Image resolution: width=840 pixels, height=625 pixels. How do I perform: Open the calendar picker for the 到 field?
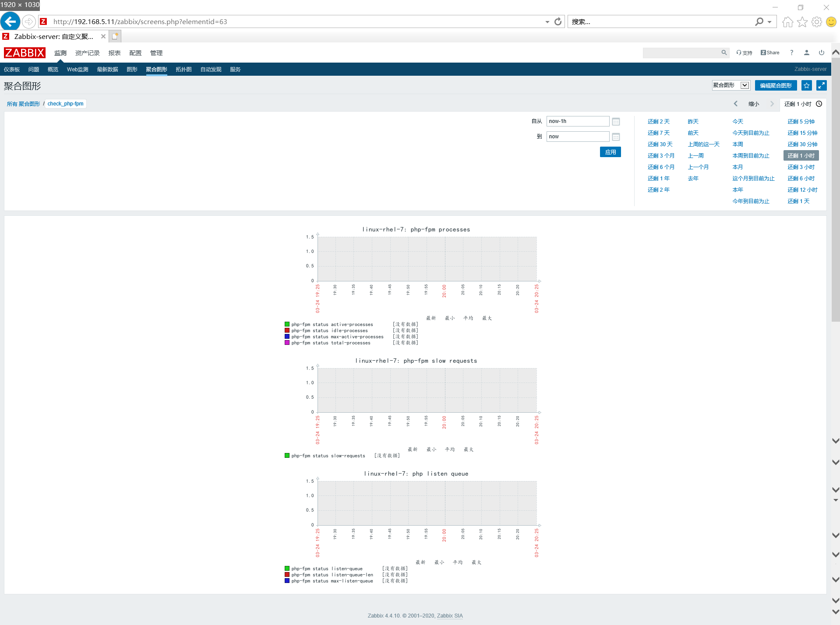(x=615, y=137)
